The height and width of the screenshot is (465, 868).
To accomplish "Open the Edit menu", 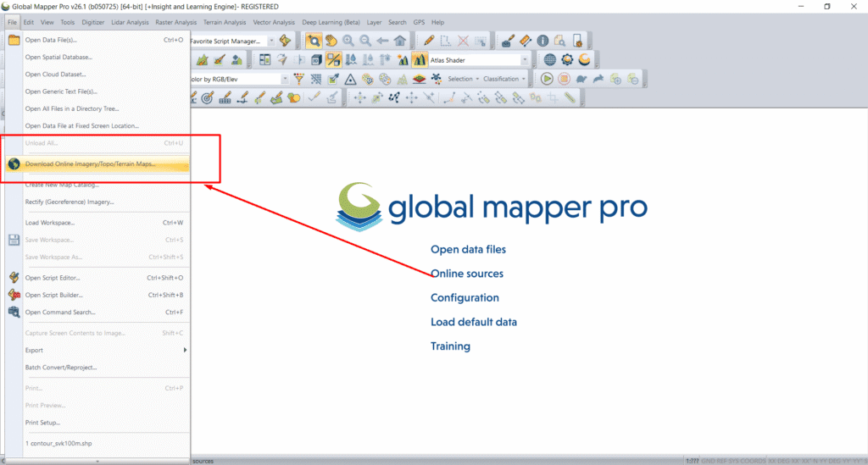I will click(28, 22).
